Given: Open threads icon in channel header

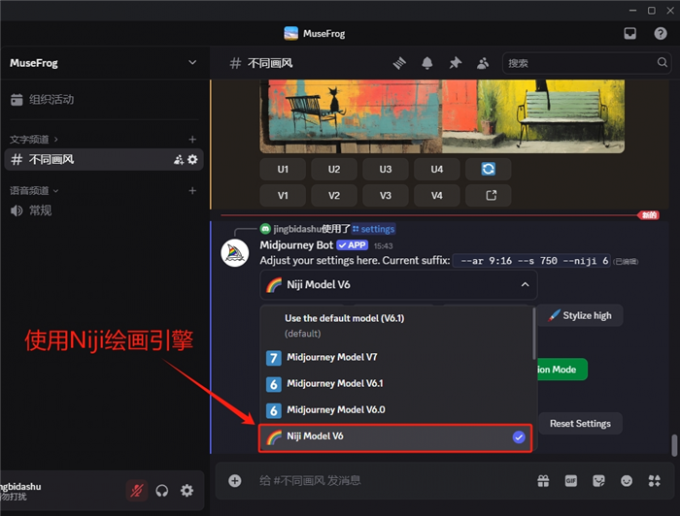Looking at the screenshot, I should [x=399, y=63].
